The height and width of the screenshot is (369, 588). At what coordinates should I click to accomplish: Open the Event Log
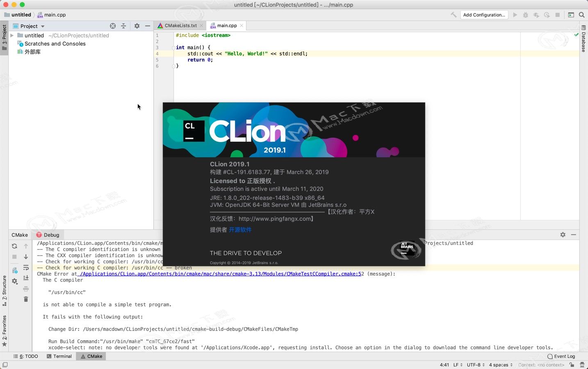561,356
